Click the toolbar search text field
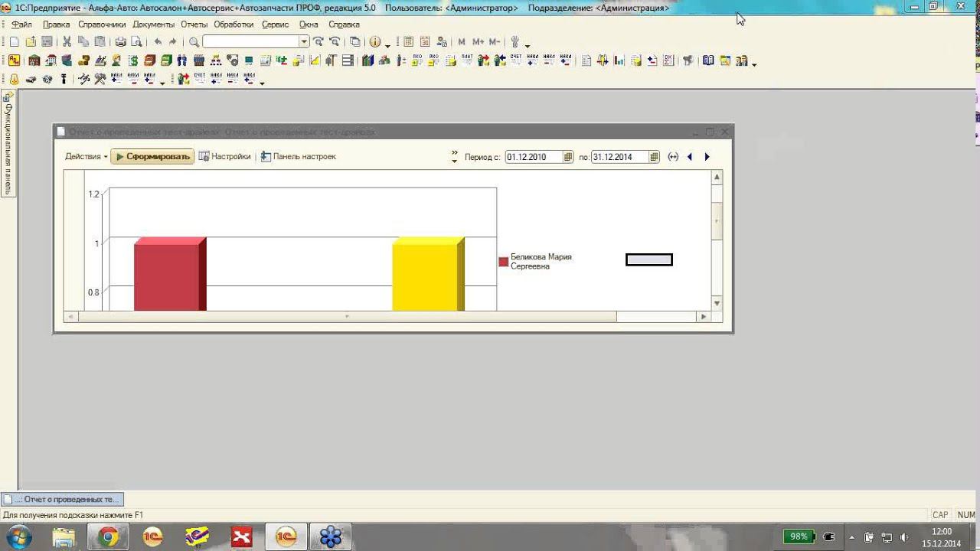The image size is (980, 551). (x=251, y=42)
